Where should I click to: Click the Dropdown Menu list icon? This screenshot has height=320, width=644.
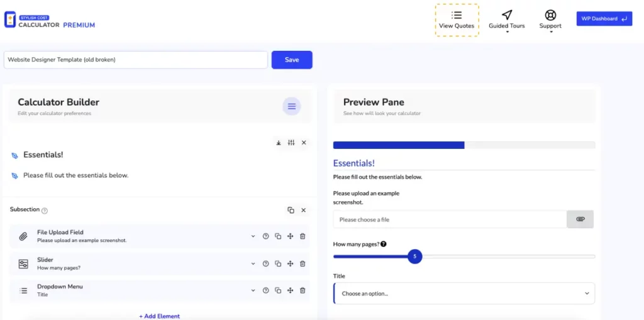click(23, 291)
